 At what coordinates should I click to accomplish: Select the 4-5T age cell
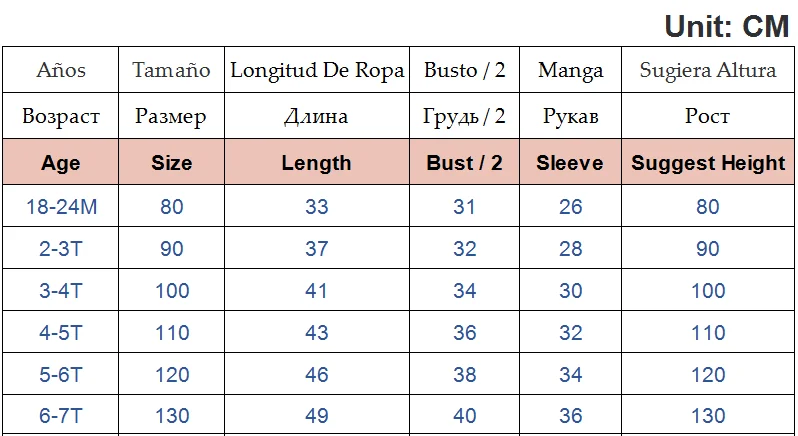(x=61, y=333)
